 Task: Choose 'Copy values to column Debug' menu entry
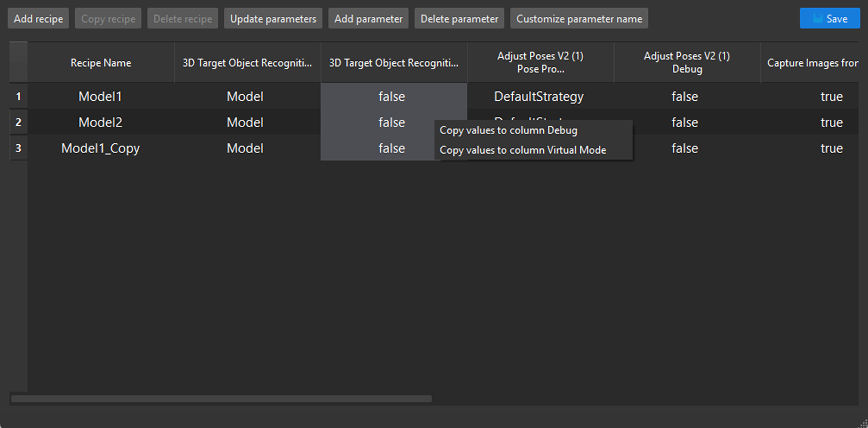pyautogui.click(x=508, y=130)
